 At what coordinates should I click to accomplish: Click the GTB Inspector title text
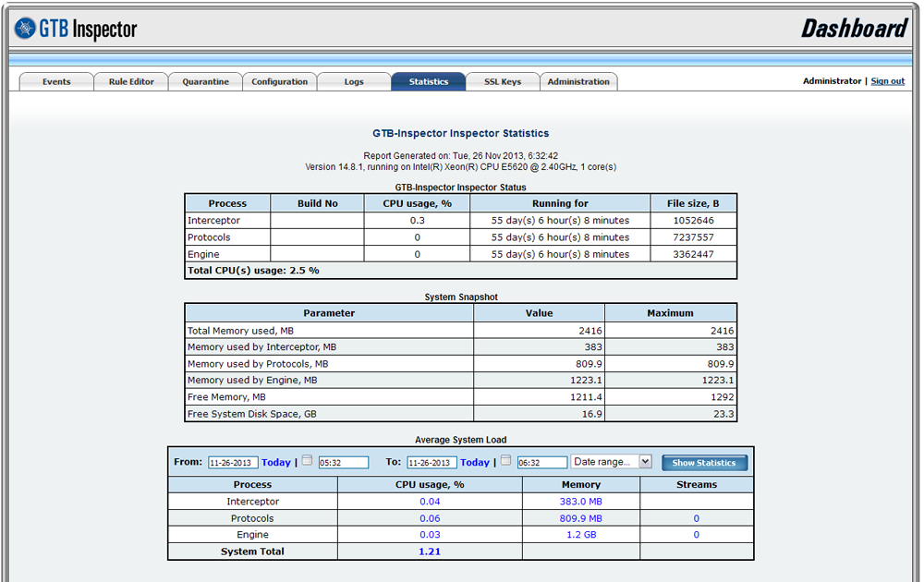[88, 29]
